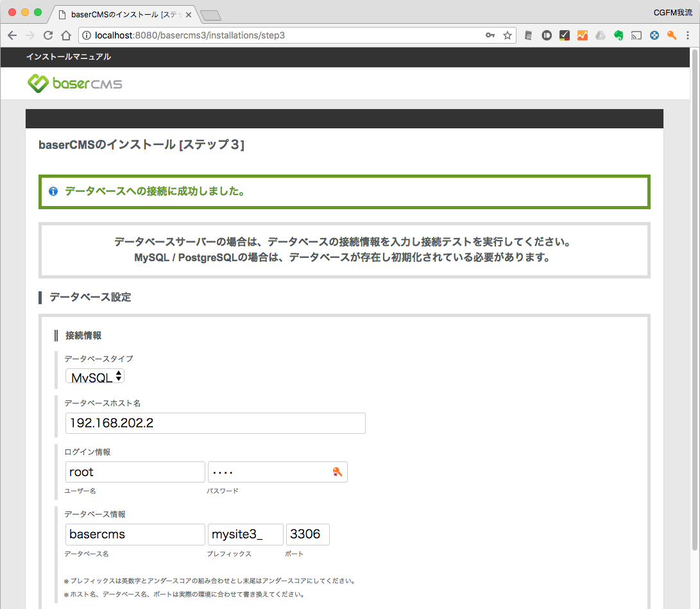
Task: Go back with the browser back arrow
Action: pos(12,35)
